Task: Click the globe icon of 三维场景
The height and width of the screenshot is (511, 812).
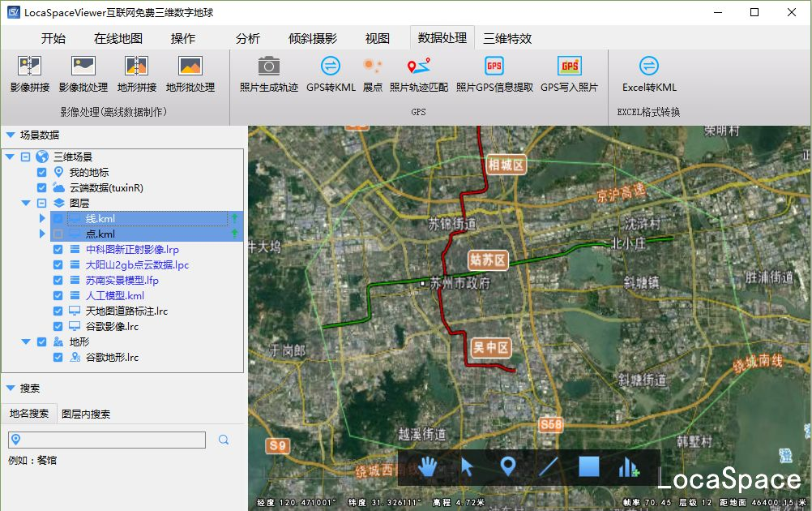Action: point(42,157)
